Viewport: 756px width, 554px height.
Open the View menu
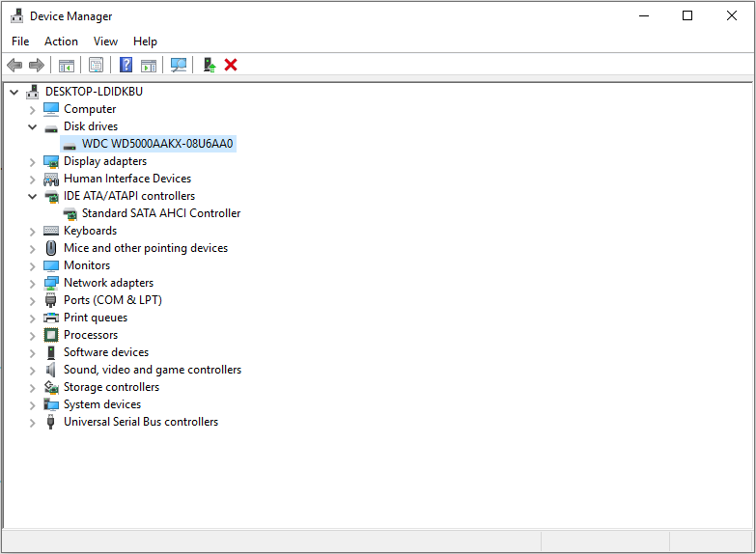point(105,42)
